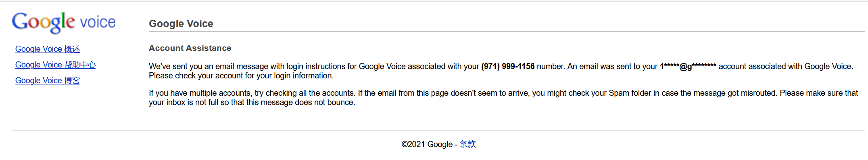
Task: Click the ©2021 Google copyright text
Action: tap(427, 144)
